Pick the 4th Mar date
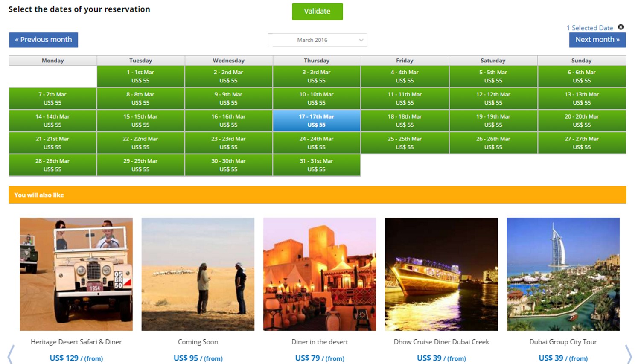This screenshot has height=364, width=641. [405, 76]
